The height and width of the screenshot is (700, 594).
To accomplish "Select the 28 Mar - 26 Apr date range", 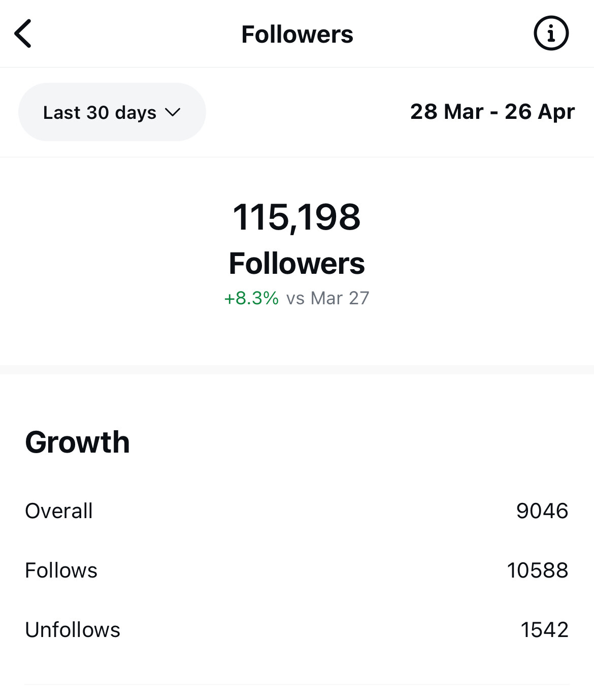I will point(492,112).
